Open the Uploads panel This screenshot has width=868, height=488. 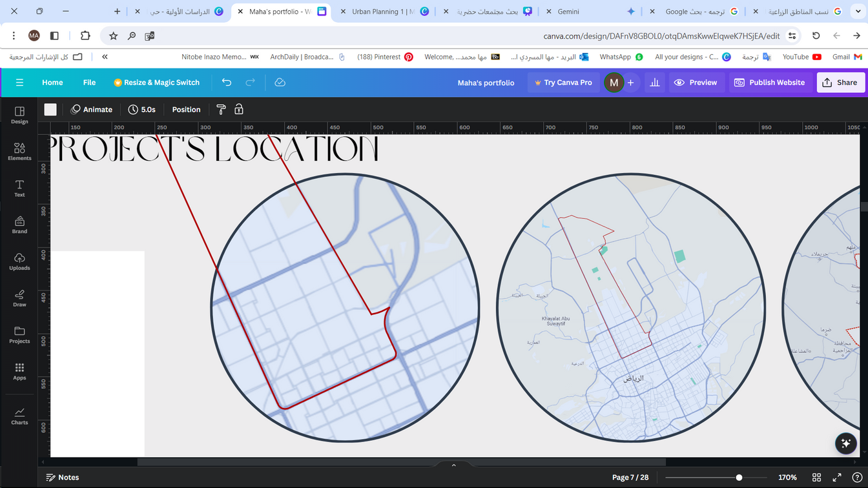pyautogui.click(x=19, y=261)
